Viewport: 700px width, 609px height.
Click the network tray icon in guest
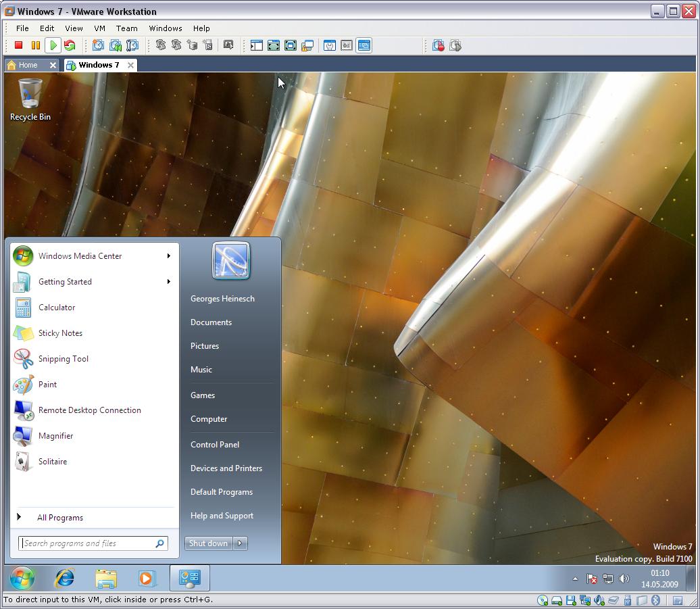click(608, 579)
